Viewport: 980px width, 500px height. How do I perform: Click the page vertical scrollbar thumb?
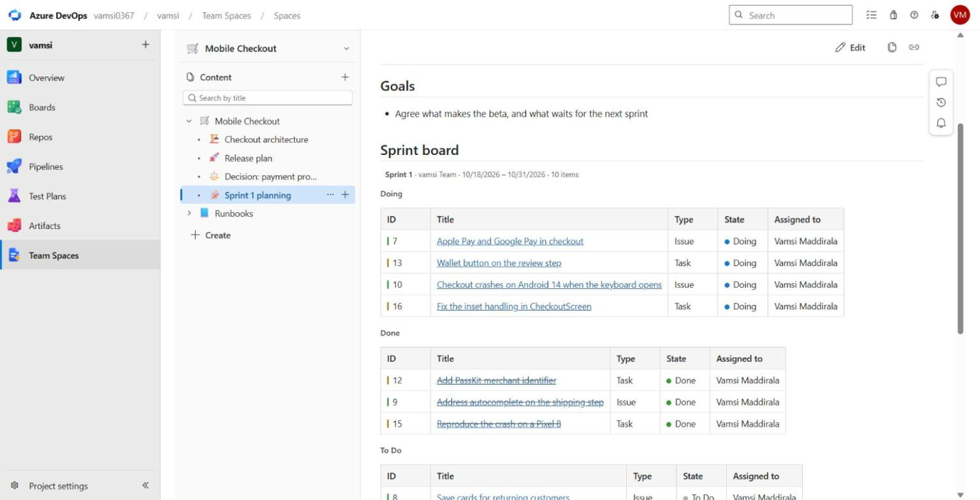click(x=961, y=228)
